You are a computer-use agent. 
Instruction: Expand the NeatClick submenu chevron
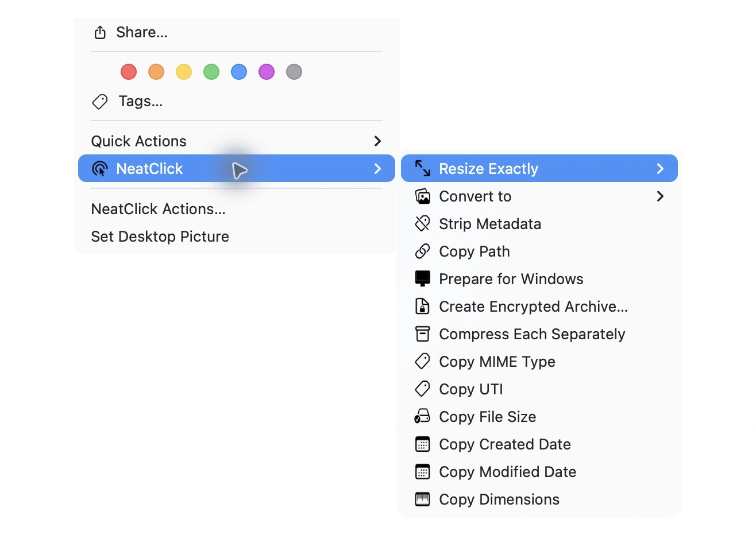click(x=377, y=168)
